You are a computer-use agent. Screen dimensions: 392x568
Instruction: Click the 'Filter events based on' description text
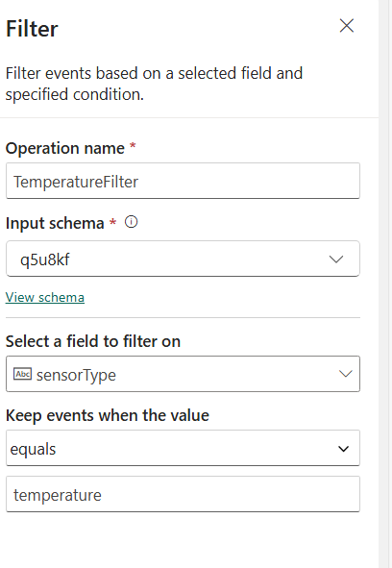(154, 84)
